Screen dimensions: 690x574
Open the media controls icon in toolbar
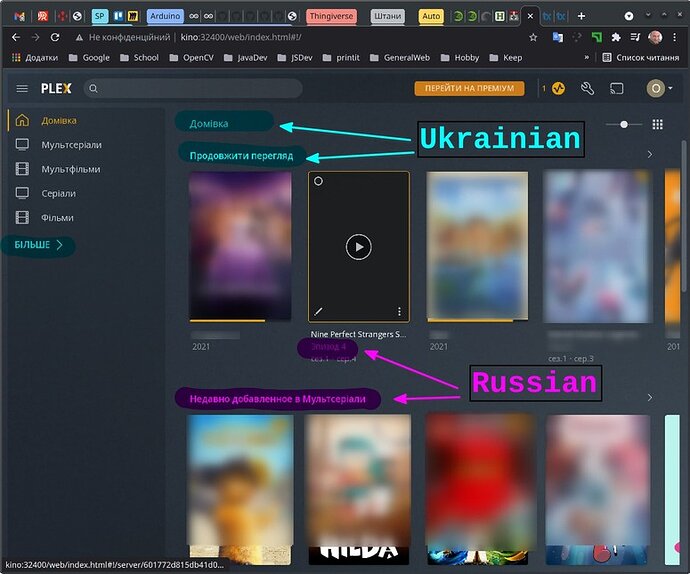635,37
